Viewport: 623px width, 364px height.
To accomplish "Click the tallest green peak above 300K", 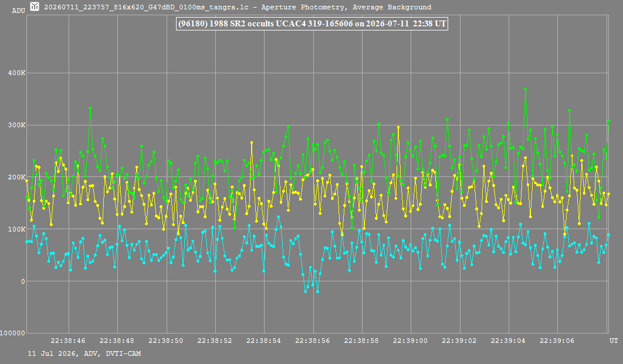I will click(525, 89).
